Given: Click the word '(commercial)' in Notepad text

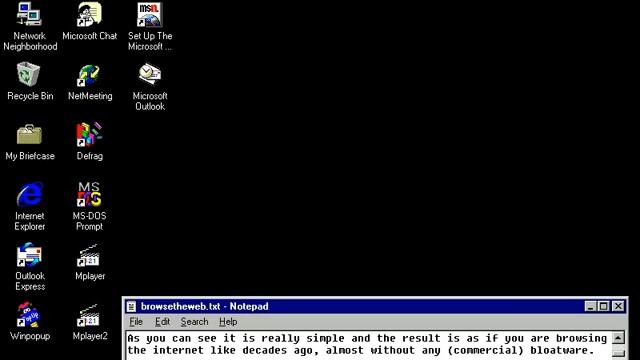Looking at the screenshot, I should coord(485,350).
